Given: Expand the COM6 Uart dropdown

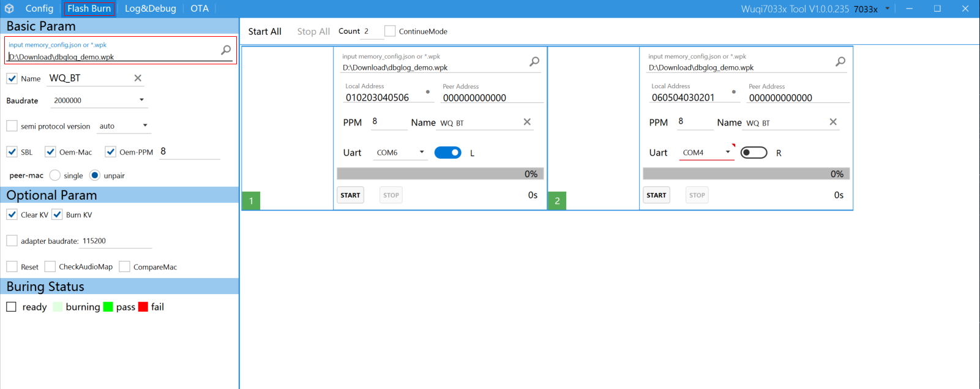Looking at the screenshot, I should pyautogui.click(x=421, y=153).
